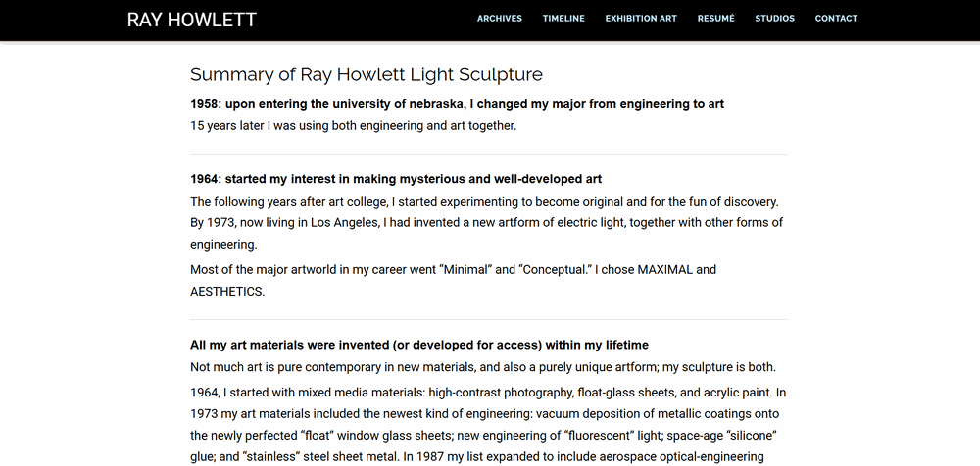Navigate to the Studios page
The height and width of the screenshot is (466, 980).
pyautogui.click(x=774, y=19)
